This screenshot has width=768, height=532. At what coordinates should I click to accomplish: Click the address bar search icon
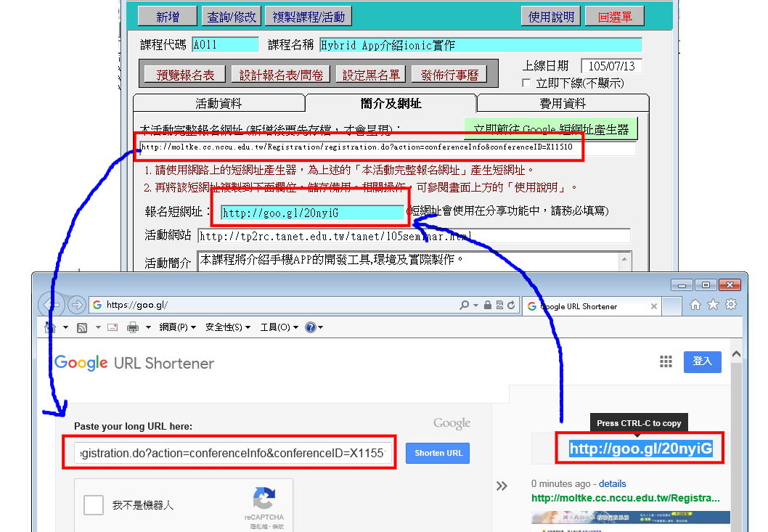pyautogui.click(x=464, y=305)
